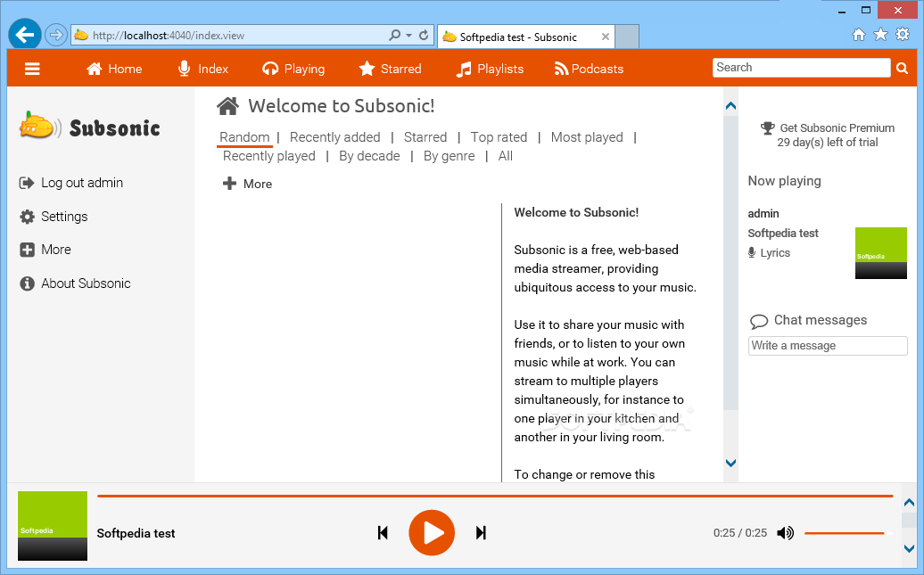Select the Starred album list tab
The width and height of the screenshot is (924, 575).
pos(425,137)
